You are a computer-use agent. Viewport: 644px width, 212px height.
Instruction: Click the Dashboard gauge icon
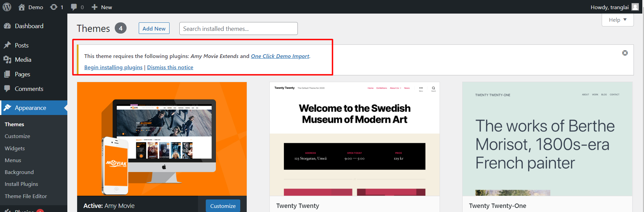tap(7, 26)
